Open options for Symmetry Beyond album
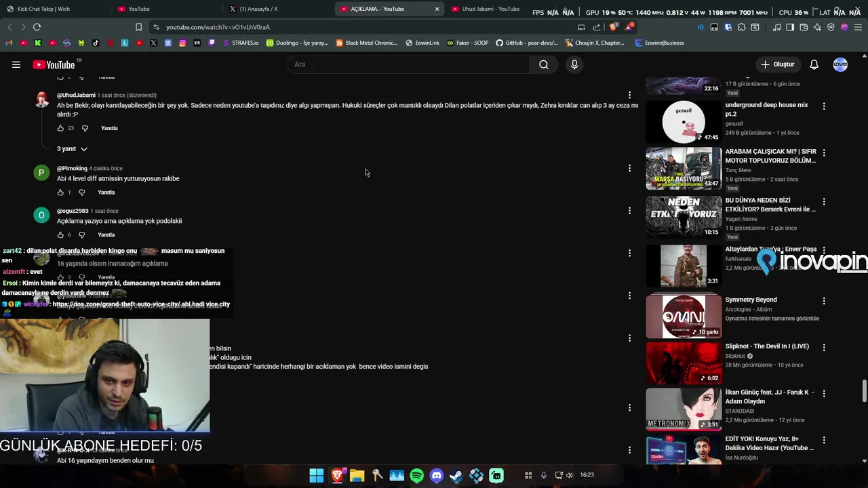The image size is (868, 488). coord(824,300)
